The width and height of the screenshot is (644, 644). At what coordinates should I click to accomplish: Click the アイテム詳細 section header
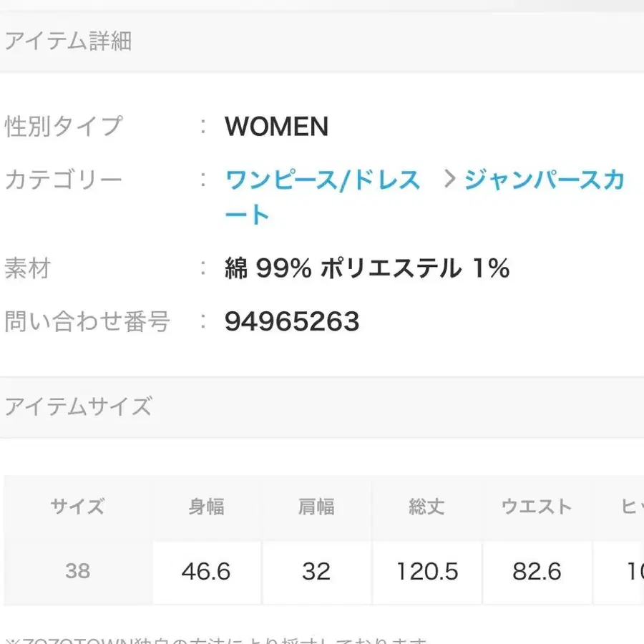[68, 41]
